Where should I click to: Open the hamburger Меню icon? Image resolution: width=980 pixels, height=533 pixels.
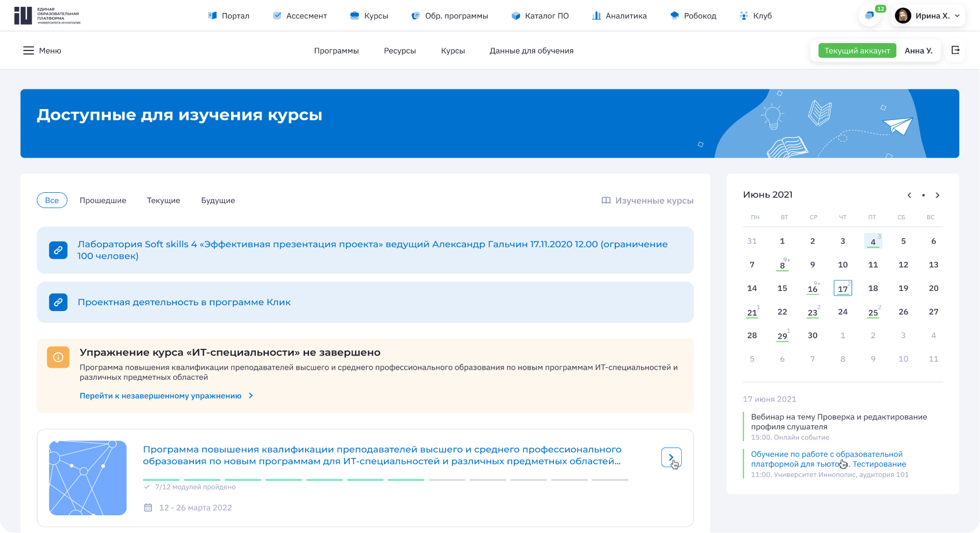29,50
